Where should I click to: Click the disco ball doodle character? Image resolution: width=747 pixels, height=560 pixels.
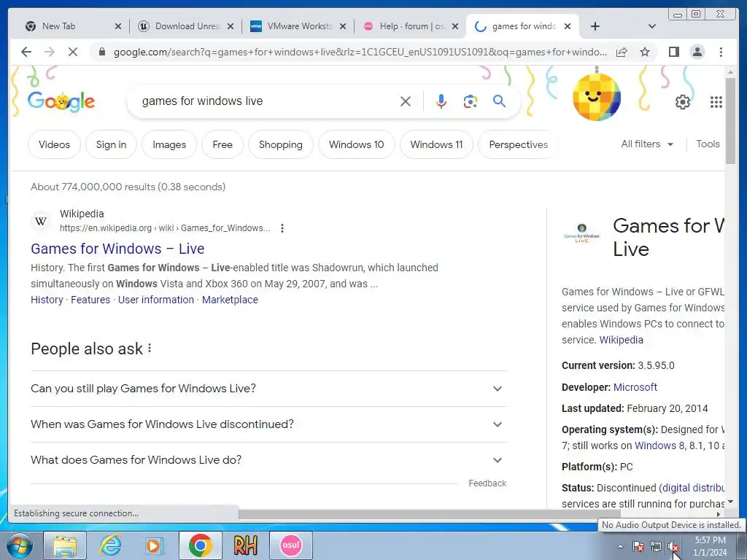[x=597, y=97]
